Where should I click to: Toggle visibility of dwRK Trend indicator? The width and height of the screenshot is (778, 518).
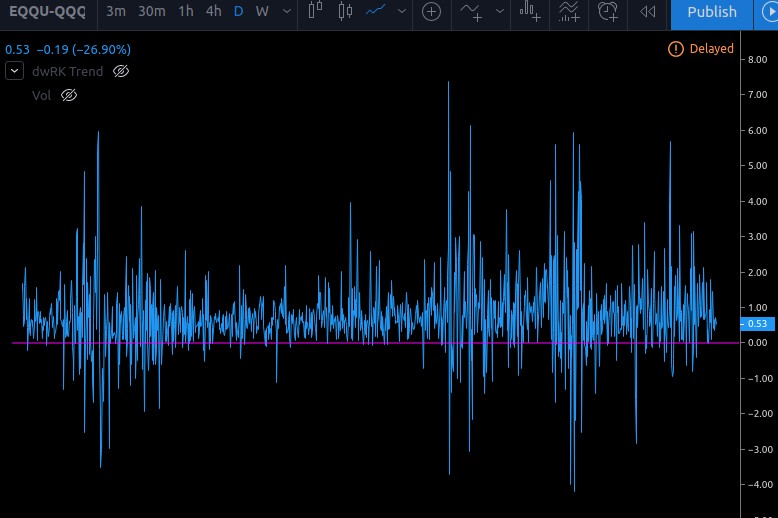click(x=121, y=72)
